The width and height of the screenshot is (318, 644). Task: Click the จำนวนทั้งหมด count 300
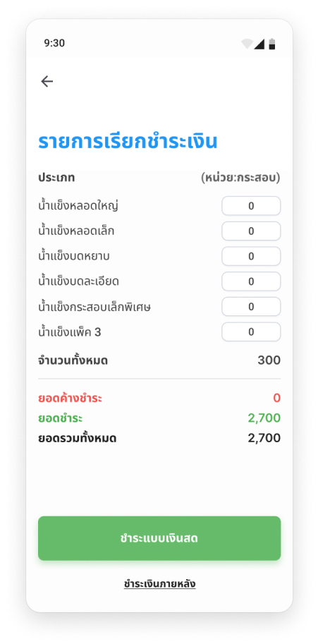pos(269,360)
